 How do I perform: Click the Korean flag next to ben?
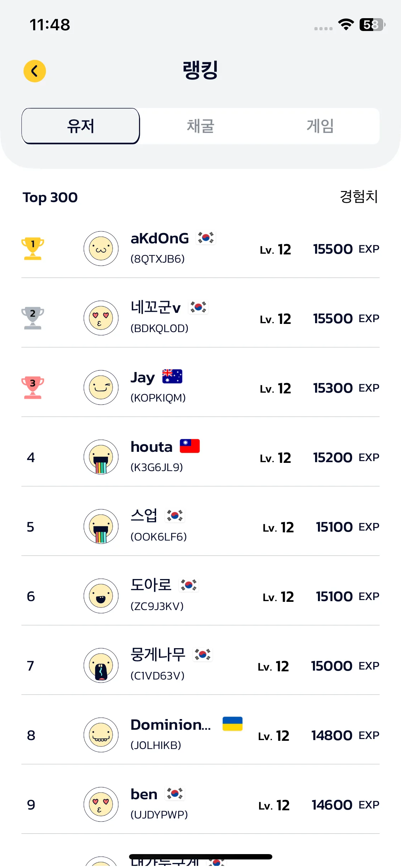pyautogui.click(x=175, y=794)
